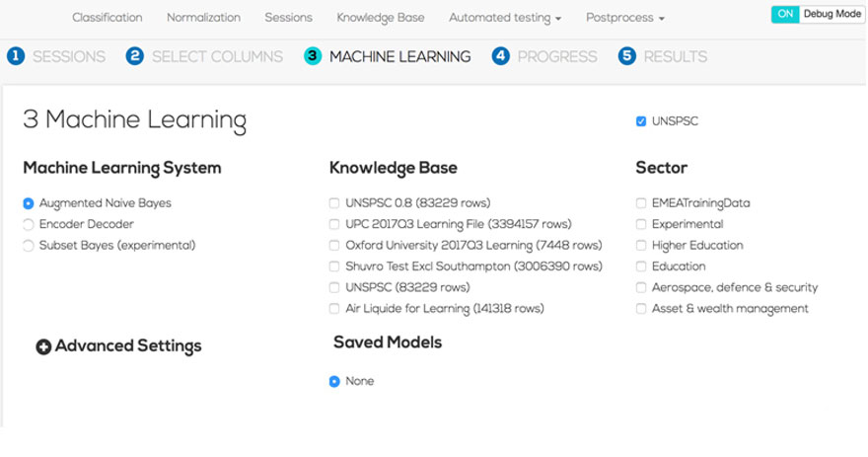Open the Automated testing dropdown menu
Image resolution: width=868 pixels, height=457 pixels.
[x=504, y=18]
